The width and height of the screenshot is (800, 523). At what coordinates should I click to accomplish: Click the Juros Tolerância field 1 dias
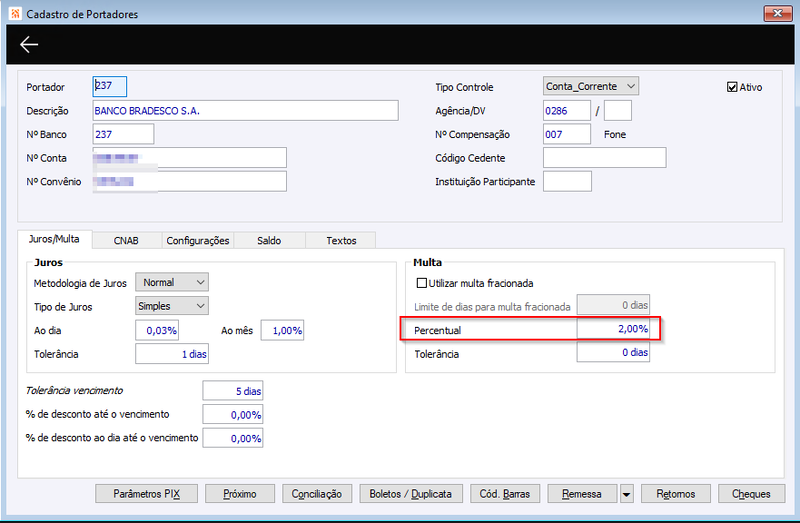(172, 354)
